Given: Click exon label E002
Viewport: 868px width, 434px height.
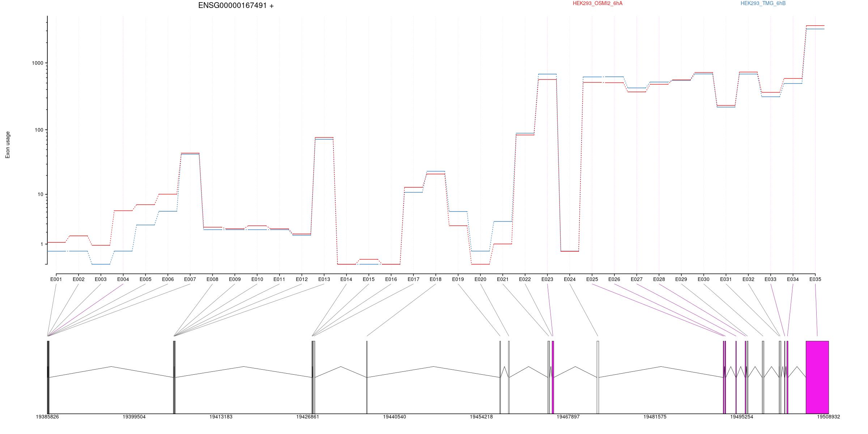Looking at the screenshot, I should click(78, 279).
